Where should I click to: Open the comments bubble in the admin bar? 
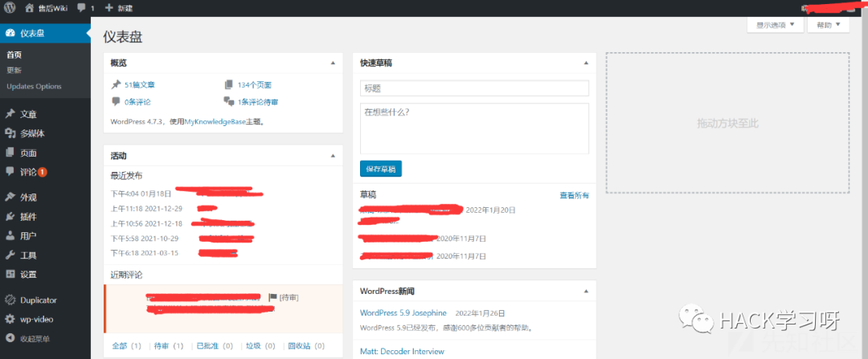pyautogui.click(x=81, y=8)
